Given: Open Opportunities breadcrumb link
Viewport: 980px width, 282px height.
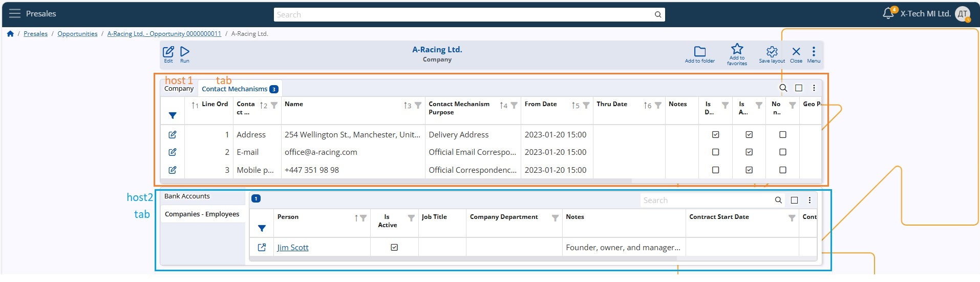Looking at the screenshot, I should pyautogui.click(x=77, y=34).
